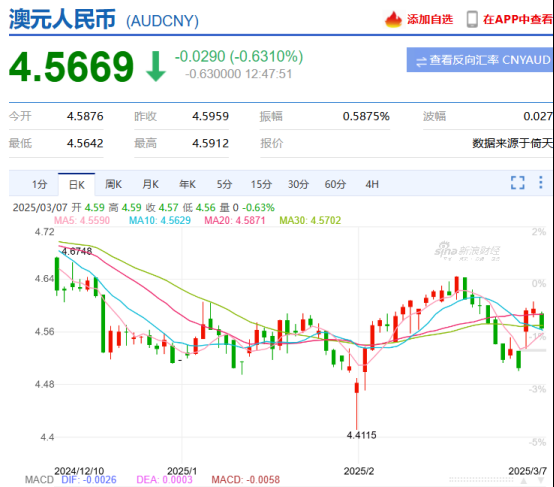Open the three-dot chart options menu

541,182
